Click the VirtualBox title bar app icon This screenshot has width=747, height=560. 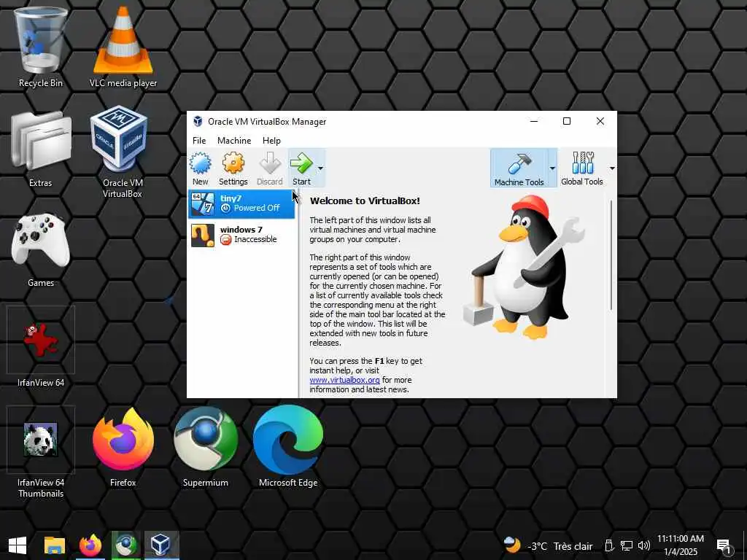198,122
